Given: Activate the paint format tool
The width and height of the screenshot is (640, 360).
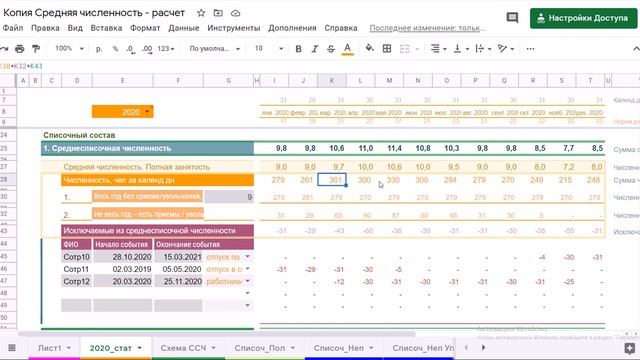Looking at the screenshot, I should tap(36, 49).
